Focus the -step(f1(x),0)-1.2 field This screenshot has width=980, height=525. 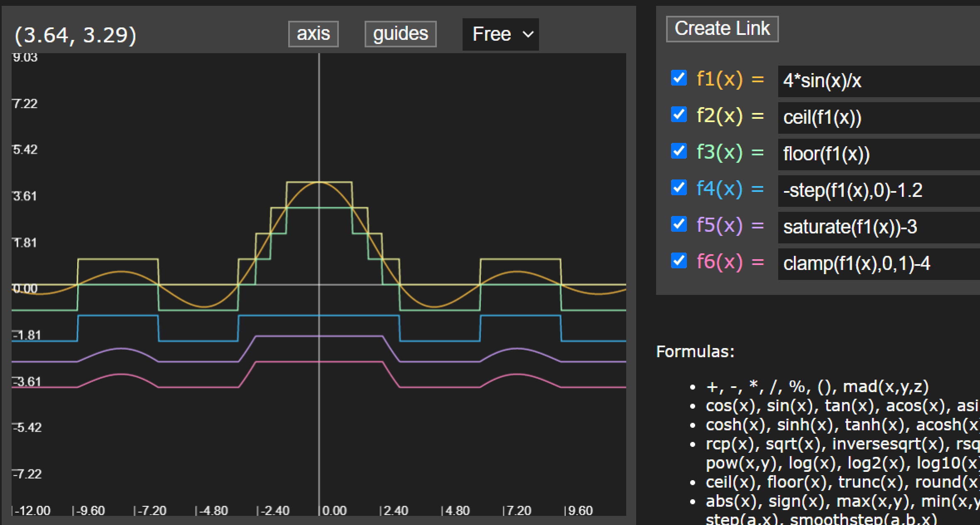pos(876,191)
